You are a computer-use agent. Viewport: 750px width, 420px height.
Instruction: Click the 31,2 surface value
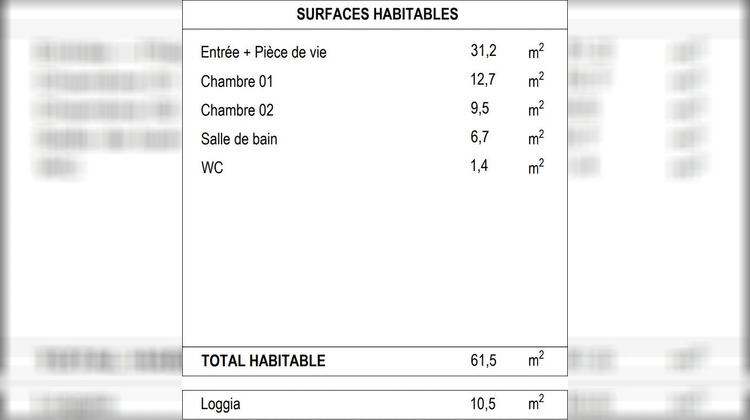point(483,51)
